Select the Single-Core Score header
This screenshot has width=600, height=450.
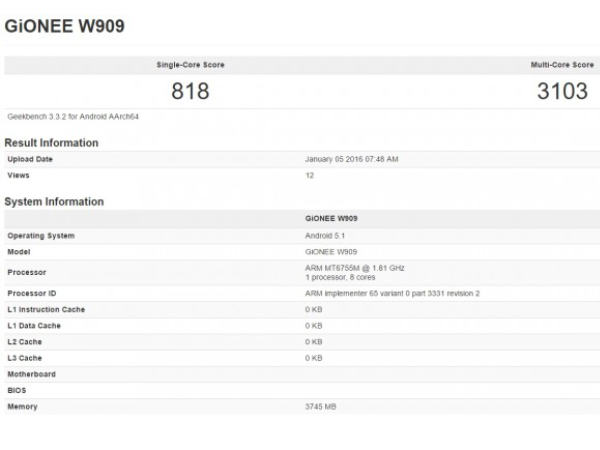(x=191, y=65)
